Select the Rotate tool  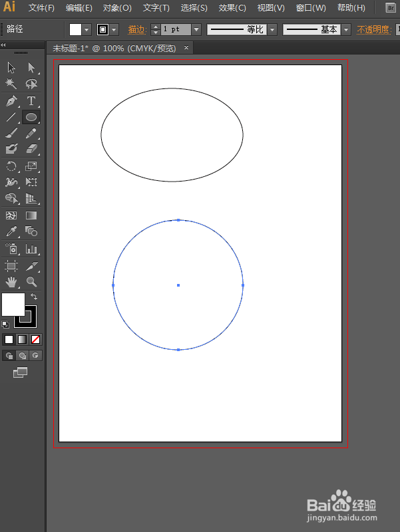point(11,166)
